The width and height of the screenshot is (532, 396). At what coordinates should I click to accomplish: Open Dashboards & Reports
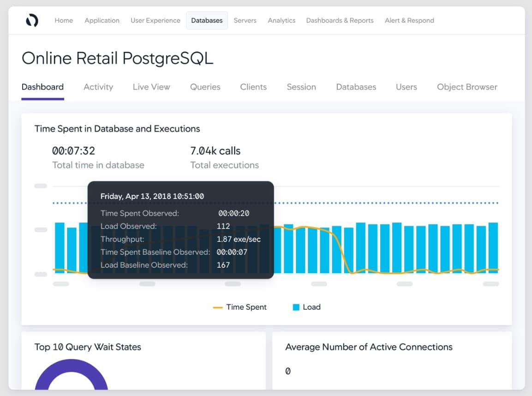pos(340,20)
